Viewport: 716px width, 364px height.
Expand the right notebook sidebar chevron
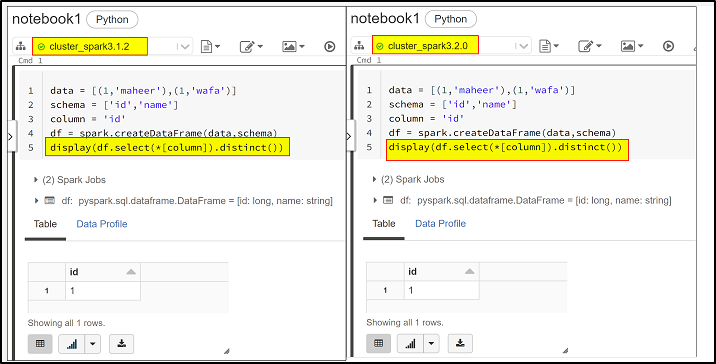point(349,136)
